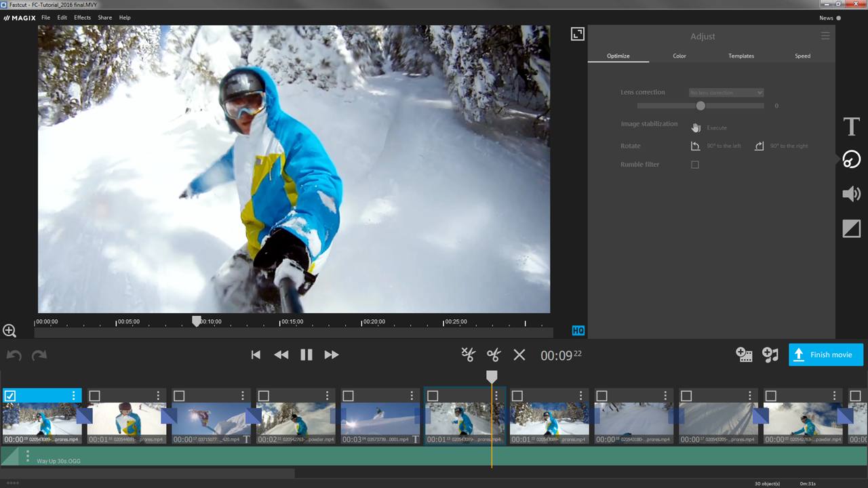868x488 pixels.
Task: Open the Way Up 30s.OGG track menu dots
Action: pos(28,456)
